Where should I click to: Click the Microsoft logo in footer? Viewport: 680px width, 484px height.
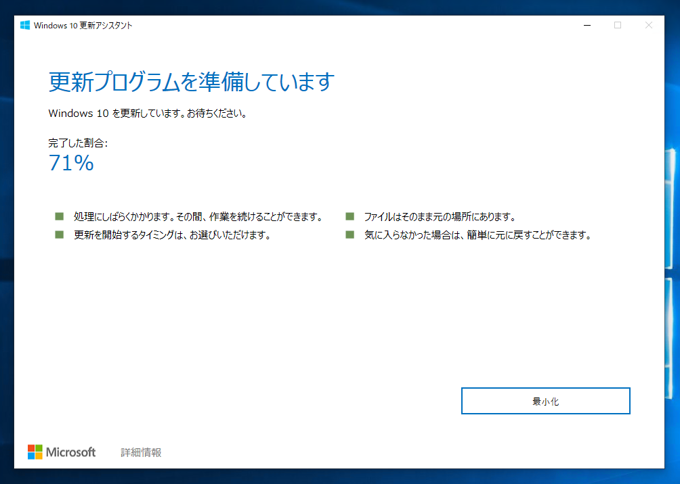(62, 452)
